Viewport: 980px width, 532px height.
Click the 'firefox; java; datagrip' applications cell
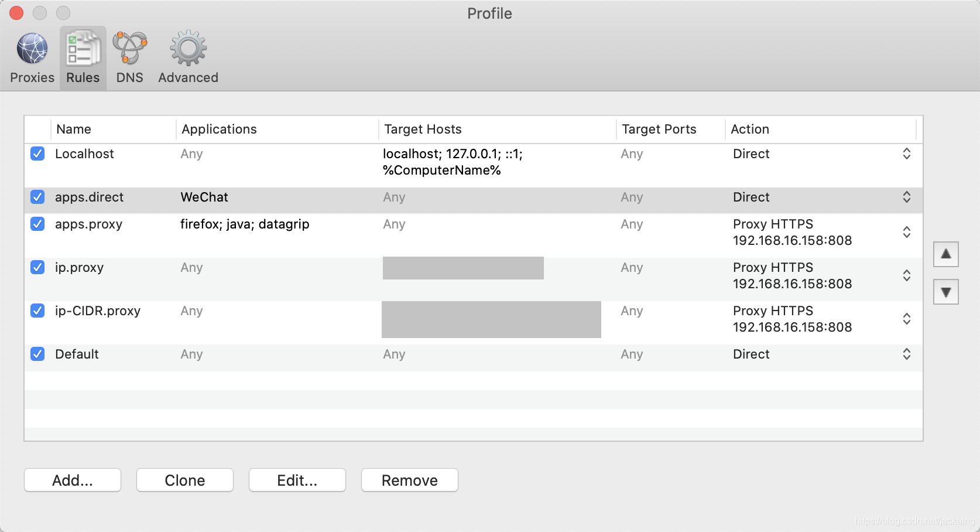pos(245,224)
